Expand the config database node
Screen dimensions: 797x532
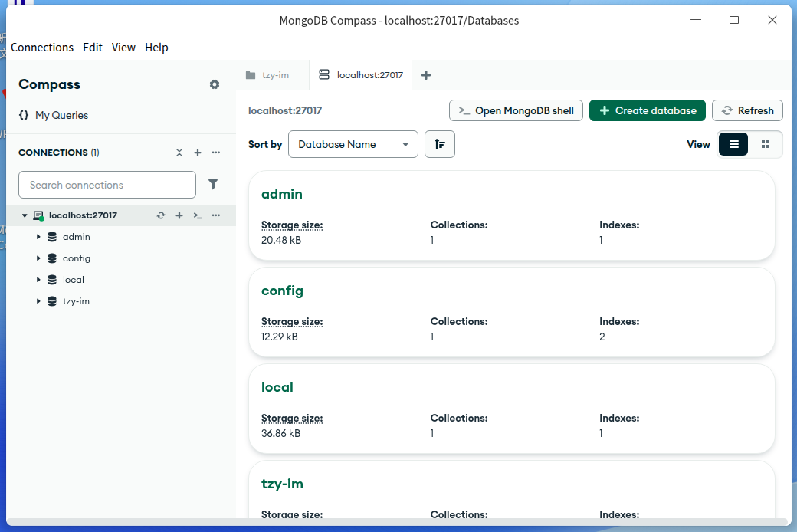(38, 258)
